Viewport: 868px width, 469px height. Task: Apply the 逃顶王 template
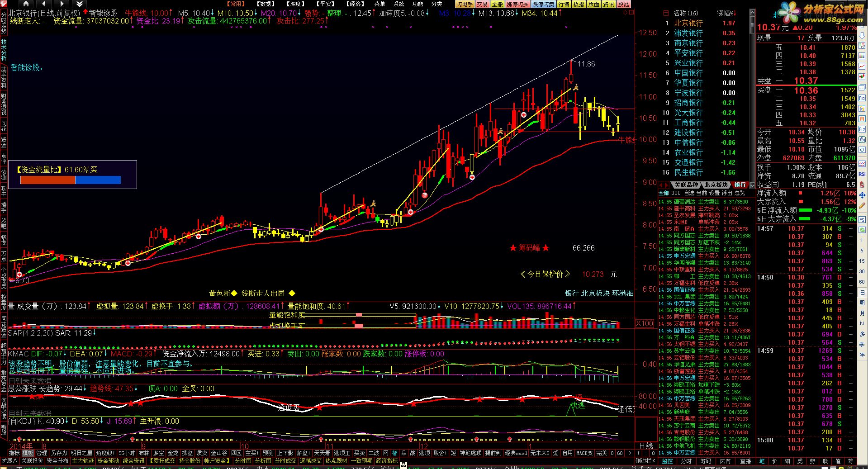coord(342,453)
